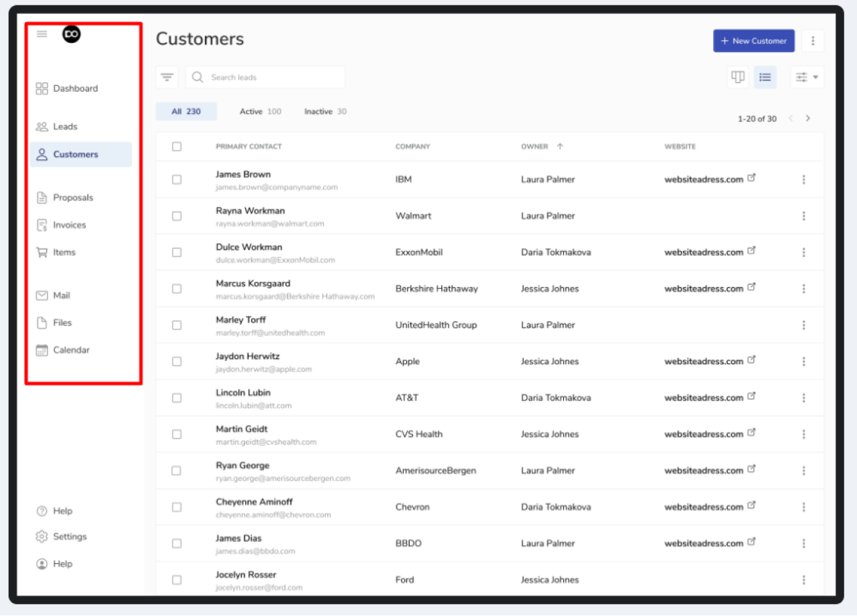The width and height of the screenshot is (857, 616).
Task: Tick the checkbox next to Cheyenne Aminoff
Action: [x=177, y=507]
